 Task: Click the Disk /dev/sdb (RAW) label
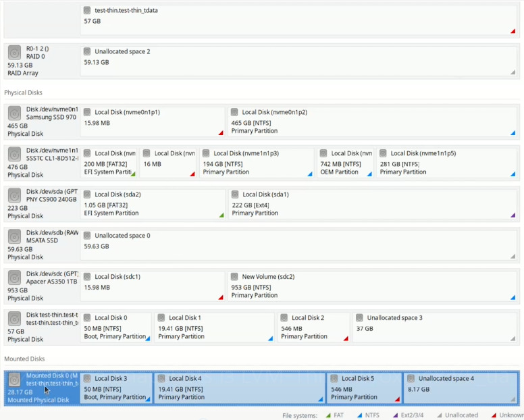(x=52, y=232)
